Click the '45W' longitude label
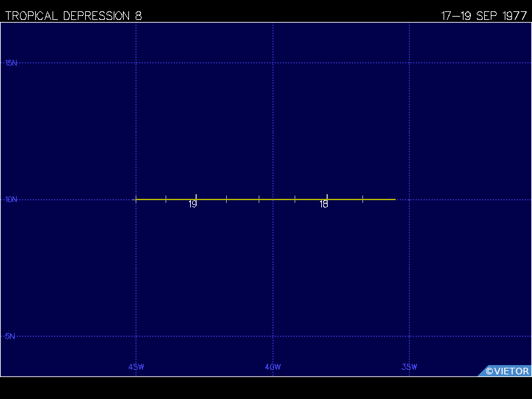 [x=136, y=367]
